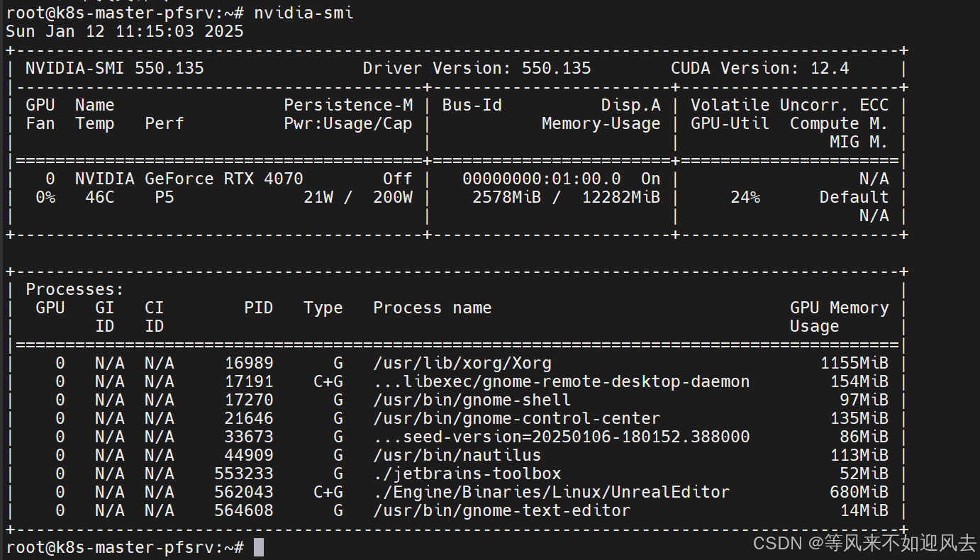The width and height of the screenshot is (980, 560).
Task: Click the 1155MiB memory value
Action: (x=854, y=363)
